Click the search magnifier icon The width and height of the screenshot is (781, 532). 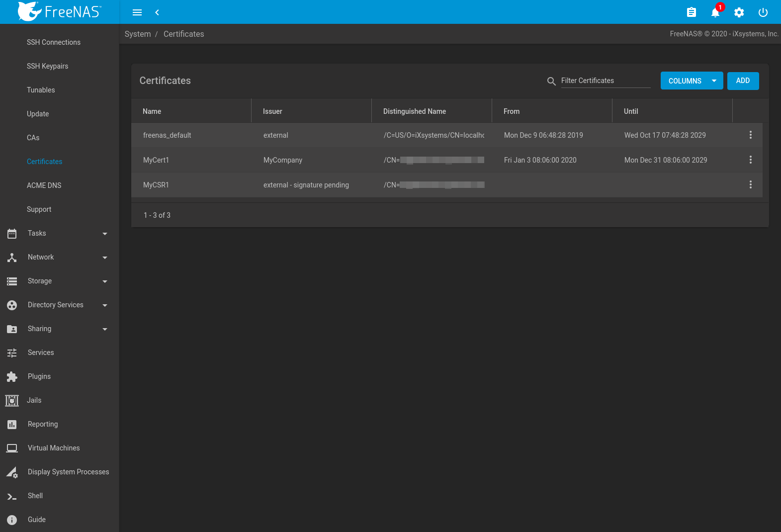pyautogui.click(x=551, y=81)
